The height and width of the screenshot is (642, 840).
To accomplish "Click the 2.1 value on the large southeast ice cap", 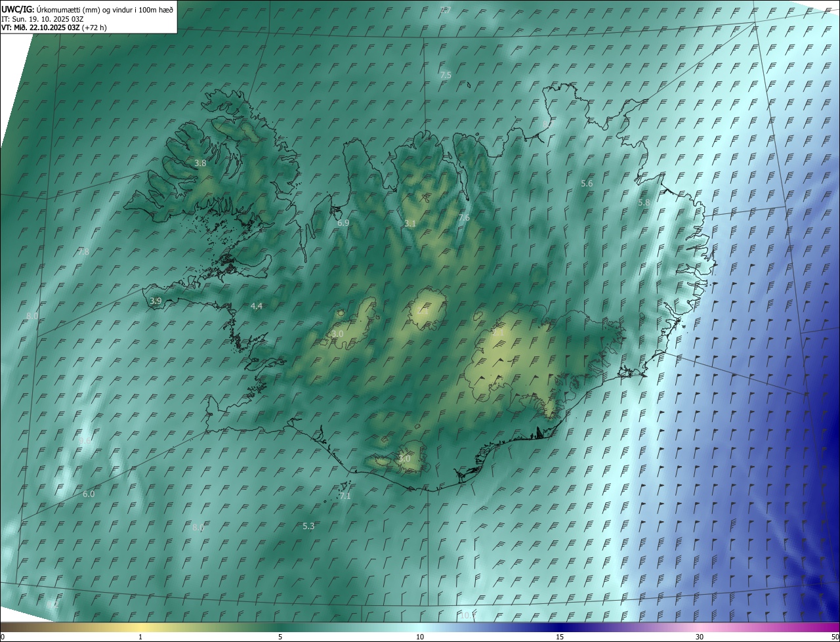I will [x=497, y=332].
